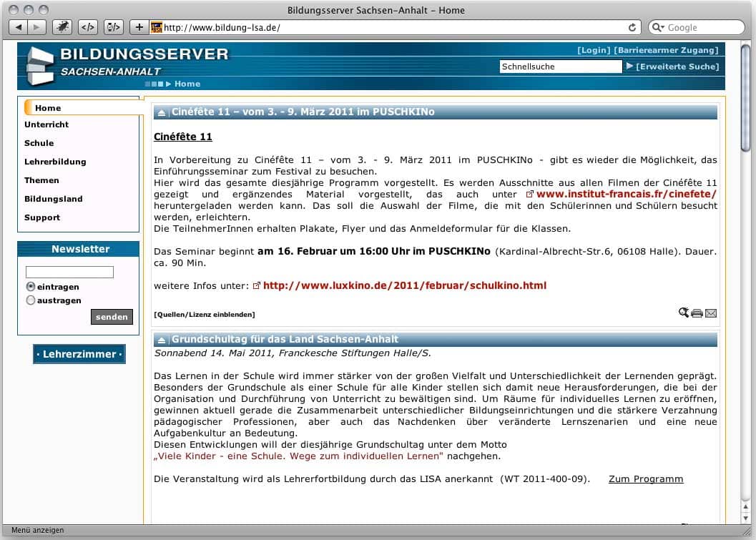
Task: Open the 'Zum Programm' link
Action: point(646,478)
